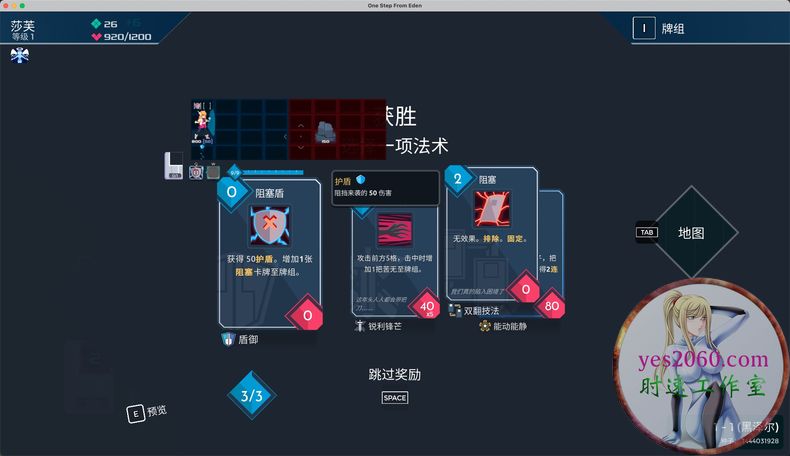Click the 3/3 reroll counter diamond
The width and height of the screenshot is (790, 456).
point(251,396)
